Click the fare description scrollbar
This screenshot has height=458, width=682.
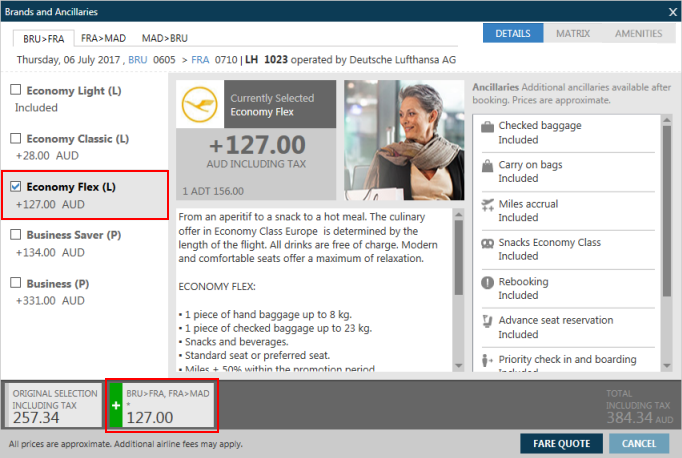click(458, 290)
